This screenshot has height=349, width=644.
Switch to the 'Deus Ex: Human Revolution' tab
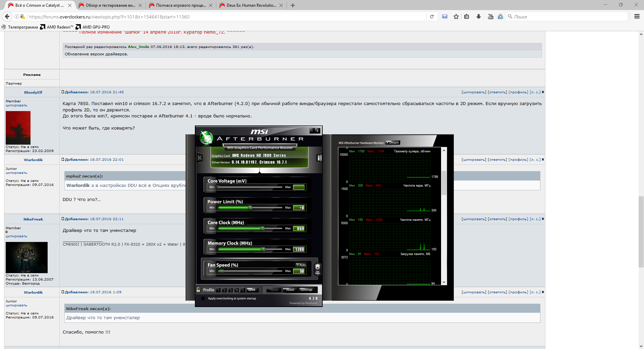pos(251,5)
